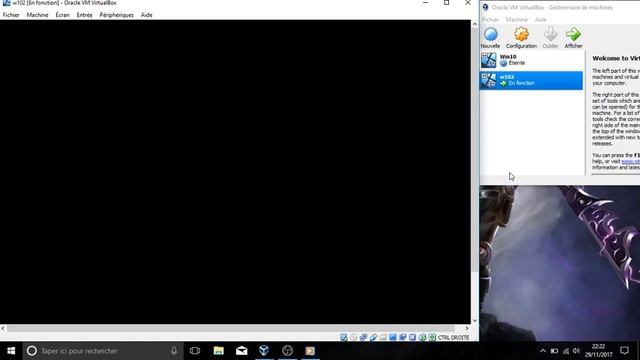Click display monitor icon in VM status bar
Viewport: 640px width, 360px height.
coord(393,337)
